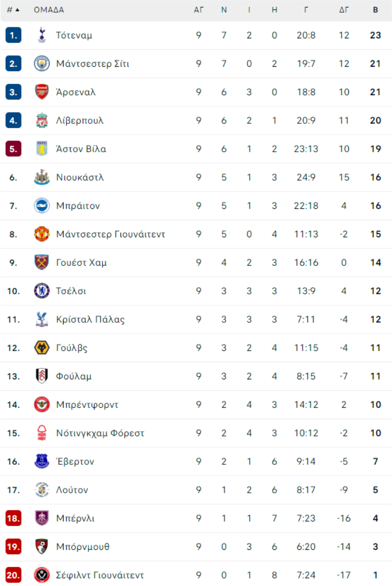
Task: Open the Νότιγκχαμ Φόρεστ team link
Action: click(100, 433)
